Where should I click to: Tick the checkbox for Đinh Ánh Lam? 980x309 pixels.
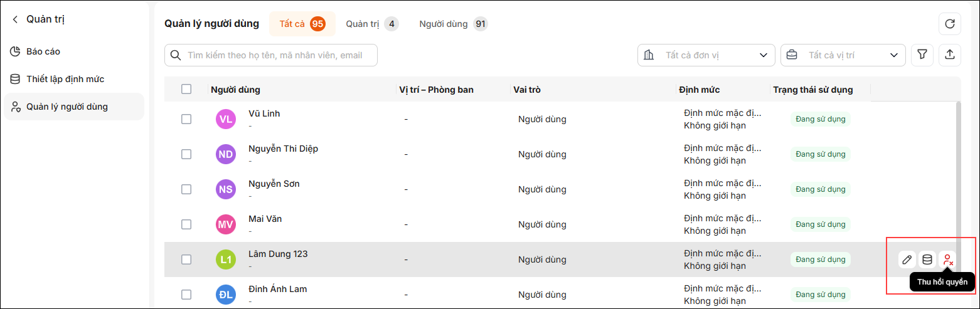[186, 295]
